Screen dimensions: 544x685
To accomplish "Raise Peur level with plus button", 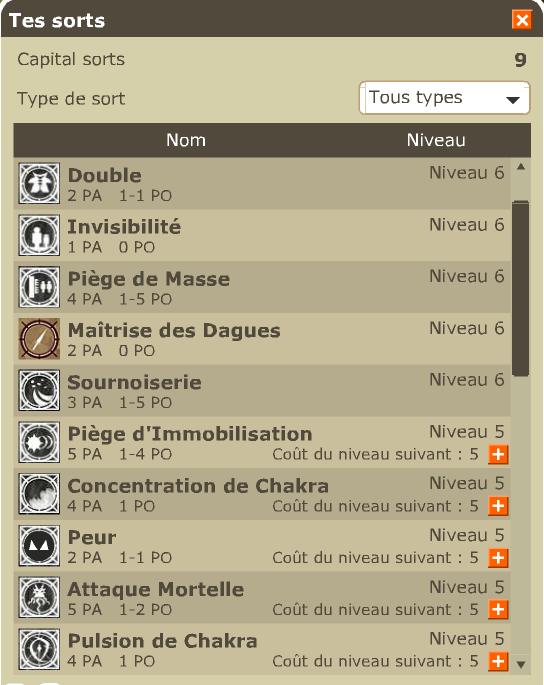I will click(x=498, y=558).
